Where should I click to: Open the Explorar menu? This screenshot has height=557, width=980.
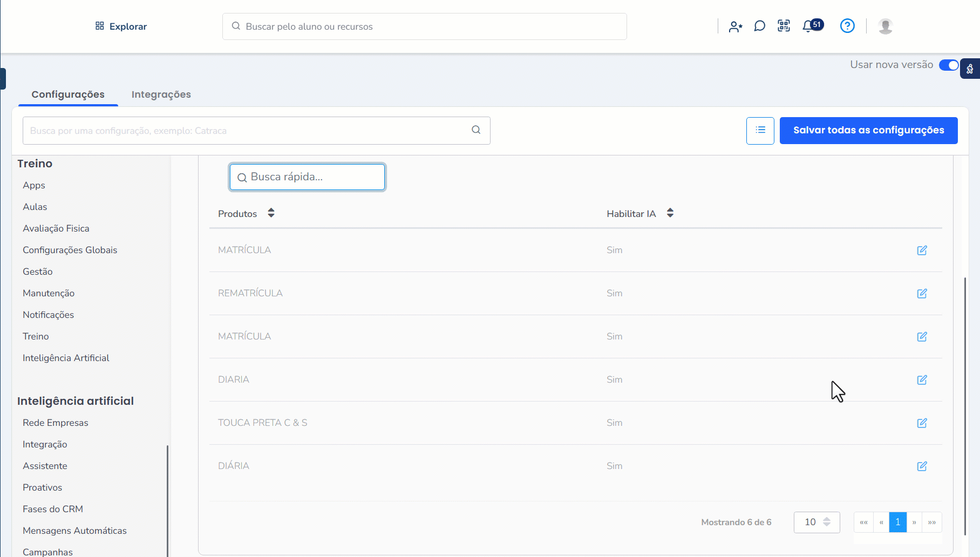[x=121, y=26]
